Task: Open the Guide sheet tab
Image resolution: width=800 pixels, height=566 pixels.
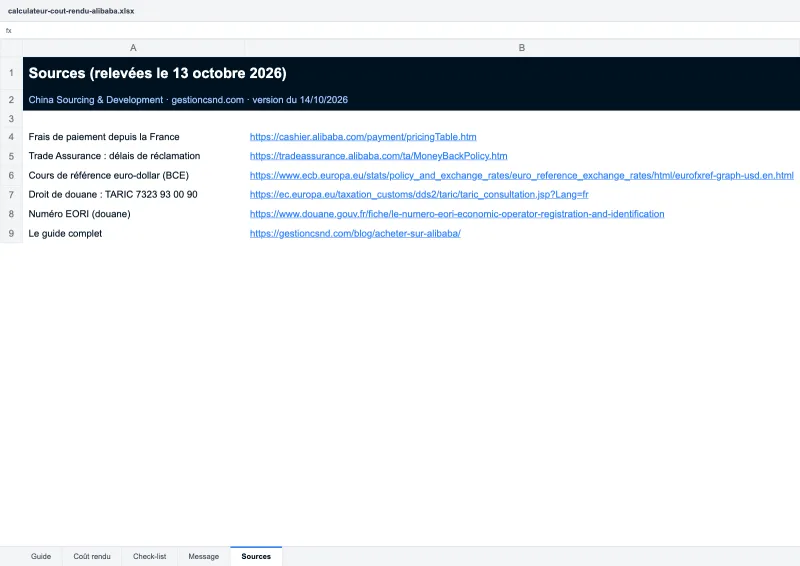Action: 41,556
